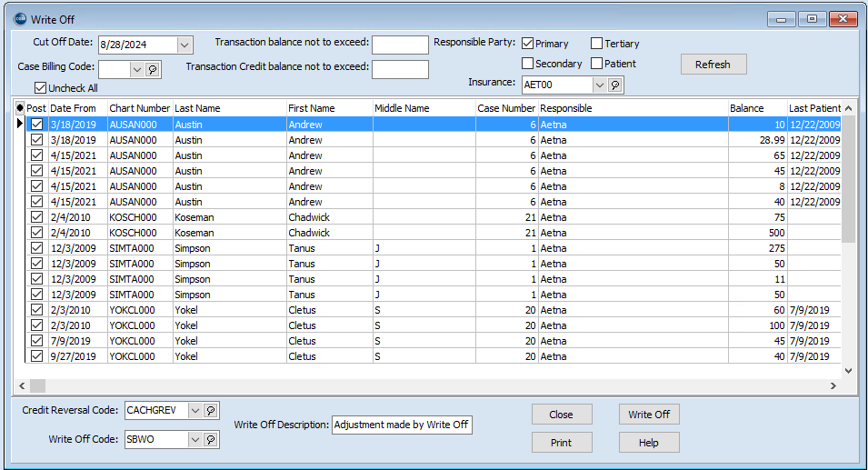Screen dimensions: 868x470
Task: Enable the Tertiary responsible party checkbox
Action: click(x=596, y=43)
